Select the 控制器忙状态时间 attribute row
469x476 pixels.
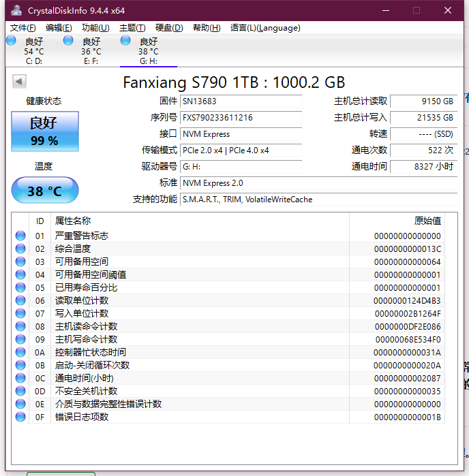(x=228, y=352)
